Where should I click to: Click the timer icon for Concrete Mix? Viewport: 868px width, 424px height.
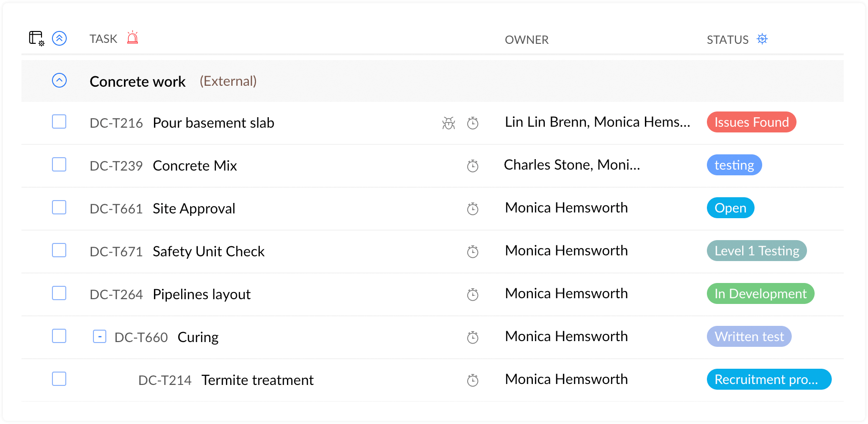tap(472, 166)
